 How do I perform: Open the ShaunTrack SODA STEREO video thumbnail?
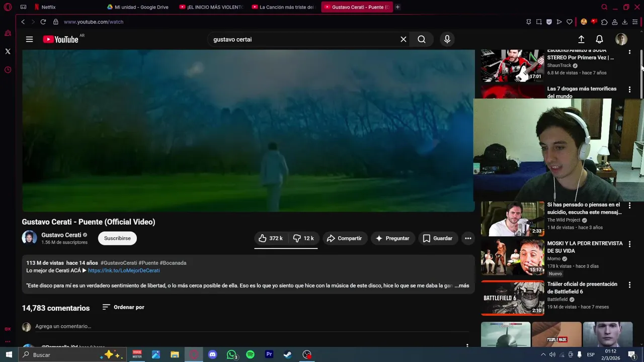coord(512,65)
